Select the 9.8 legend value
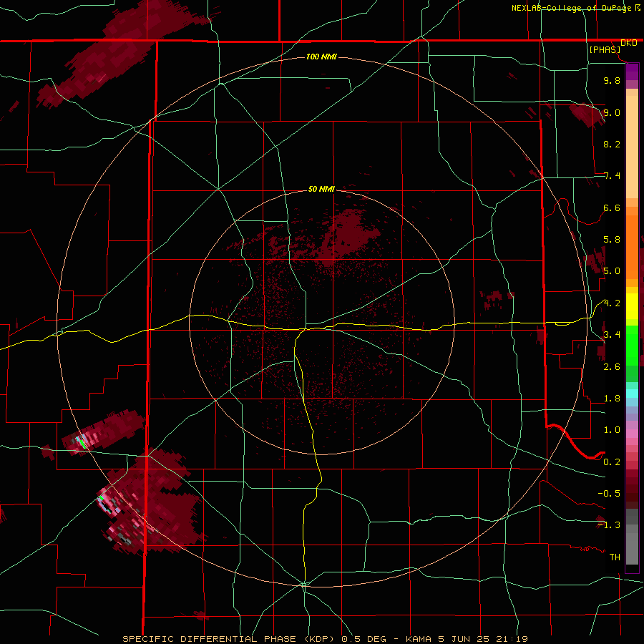Image resolution: width=644 pixels, height=644 pixels. (612, 80)
